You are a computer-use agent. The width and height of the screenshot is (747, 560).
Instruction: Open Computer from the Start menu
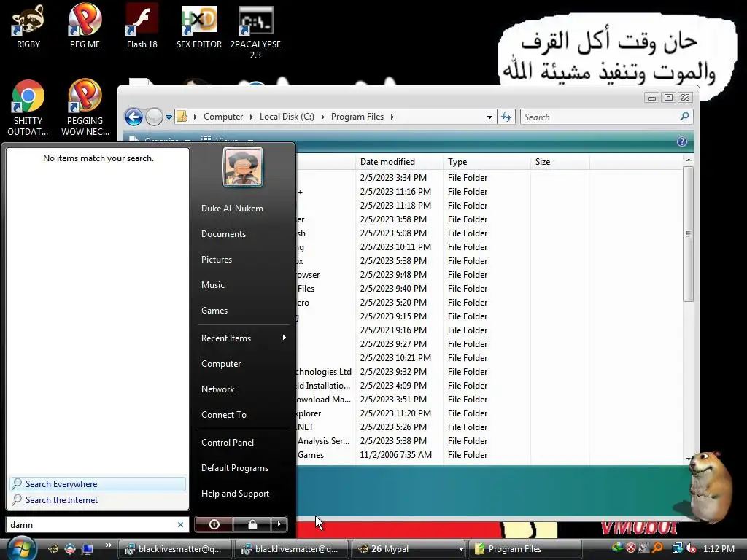click(x=221, y=364)
